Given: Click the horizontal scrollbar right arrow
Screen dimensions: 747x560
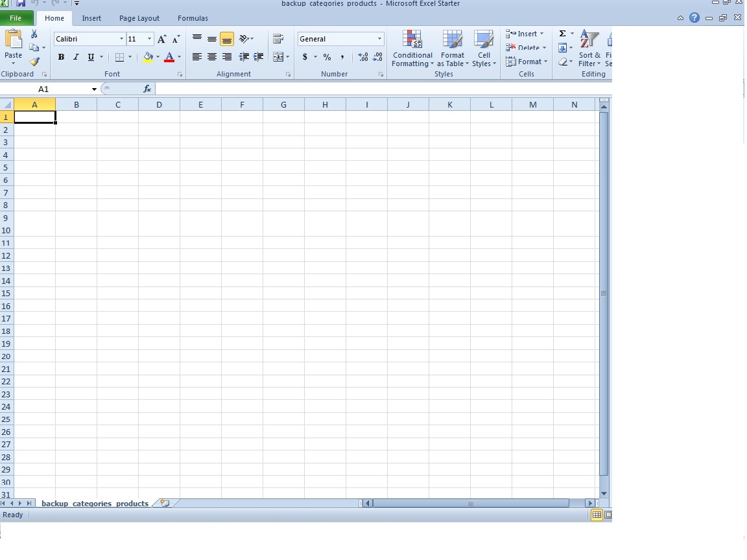Looking at the screenshot, I should click(590, 503).
